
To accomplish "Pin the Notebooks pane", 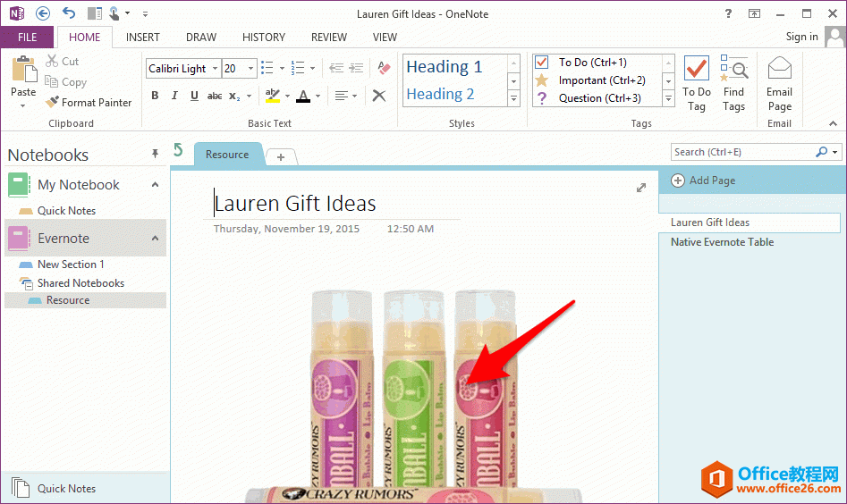I will (x=155, y=154).
